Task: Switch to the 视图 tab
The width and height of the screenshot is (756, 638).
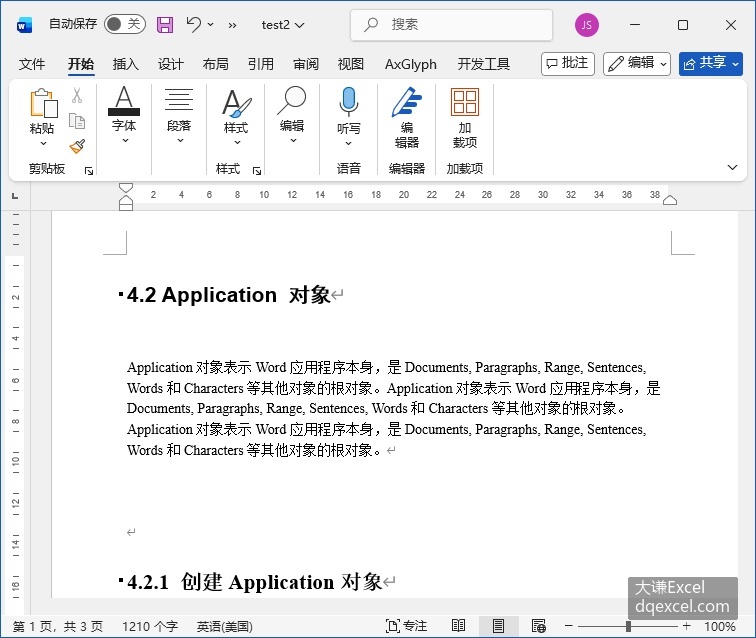Action: [x=351, y=64]
